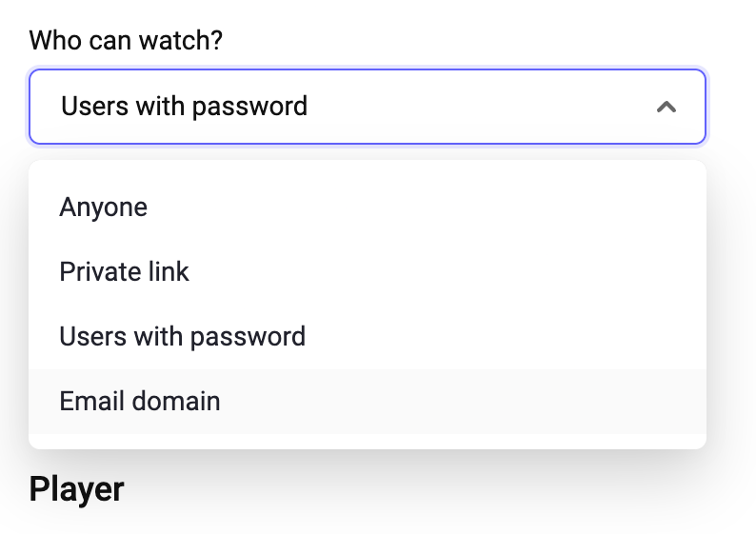Keep password access via the list entry
The image size is (756, 534).
[x=182, y=337]
